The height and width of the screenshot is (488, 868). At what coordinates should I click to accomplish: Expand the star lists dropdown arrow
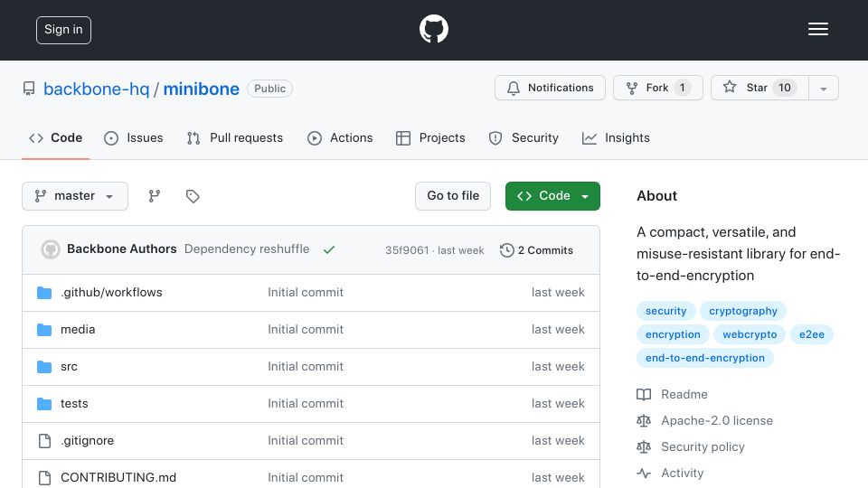(x=823, y=89)
